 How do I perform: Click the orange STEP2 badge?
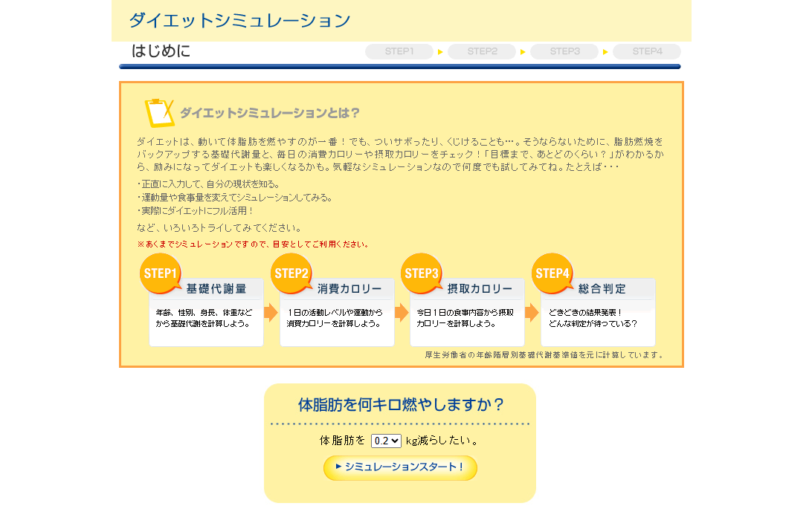point(291,273)
